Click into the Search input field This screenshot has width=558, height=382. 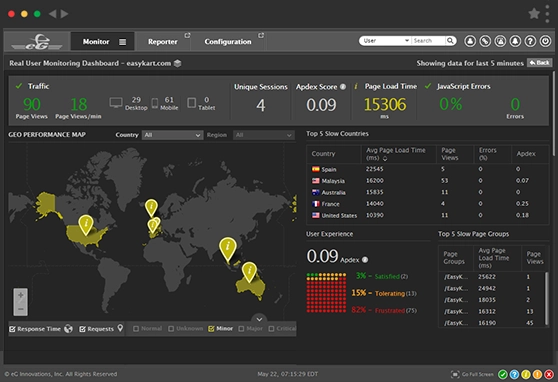[428, 41]
